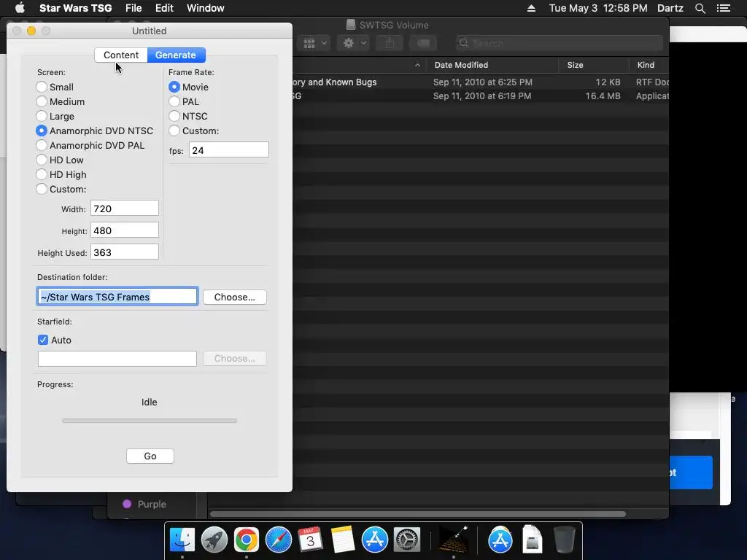The width and height of the screenshot is (747, 560).
Task: Open the Finder action gear dropdown
Action: click(354, 43)
